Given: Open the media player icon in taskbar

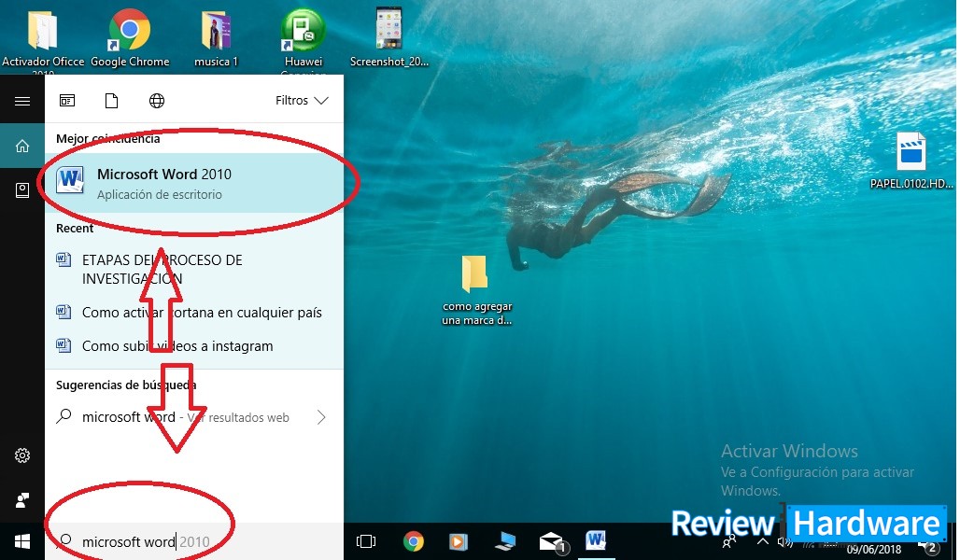Looking at the screenshot, I should pos(458,541).
